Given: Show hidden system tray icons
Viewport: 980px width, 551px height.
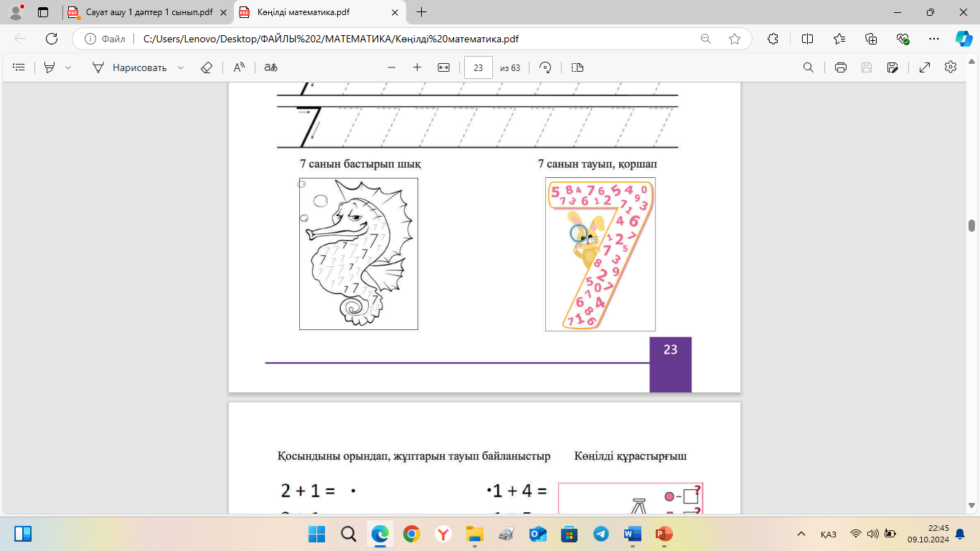Looking at the screenshot, I should [801, 534].
